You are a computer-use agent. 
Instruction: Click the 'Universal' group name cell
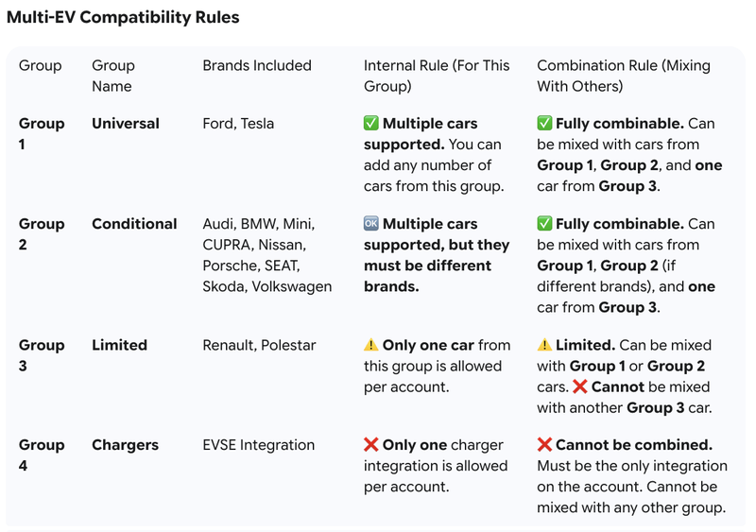126,124
